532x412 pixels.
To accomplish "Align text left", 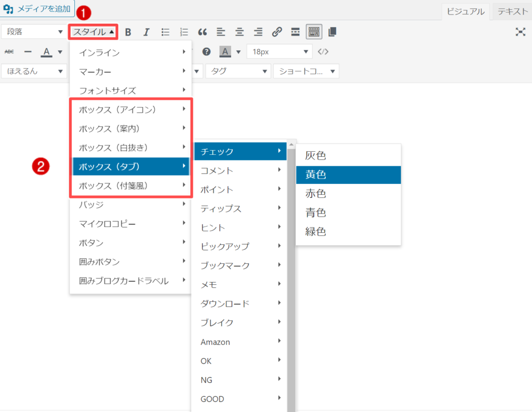I will pos(221,32).
